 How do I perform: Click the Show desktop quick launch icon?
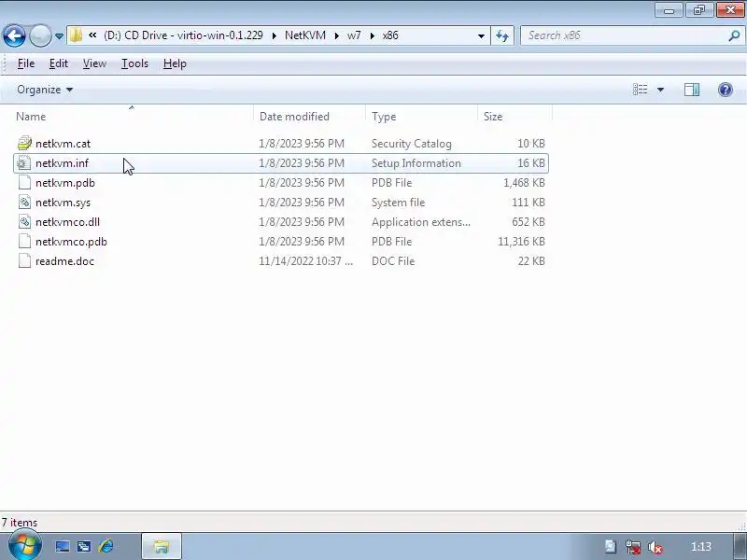(63, 546)
